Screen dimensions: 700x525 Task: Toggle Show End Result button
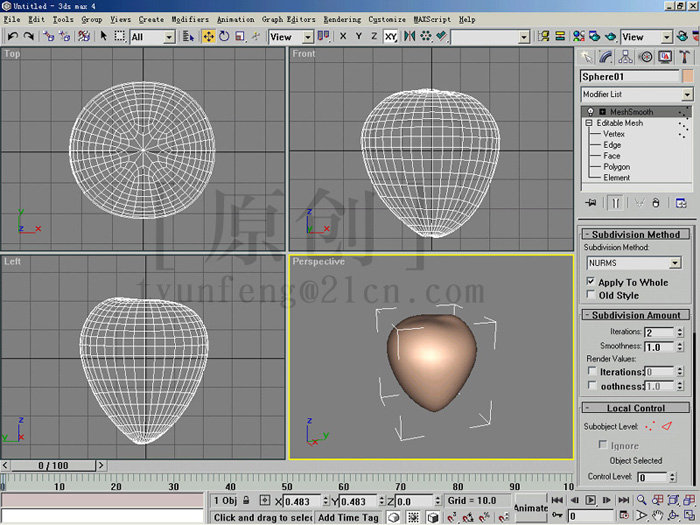(x=616, y=203)
